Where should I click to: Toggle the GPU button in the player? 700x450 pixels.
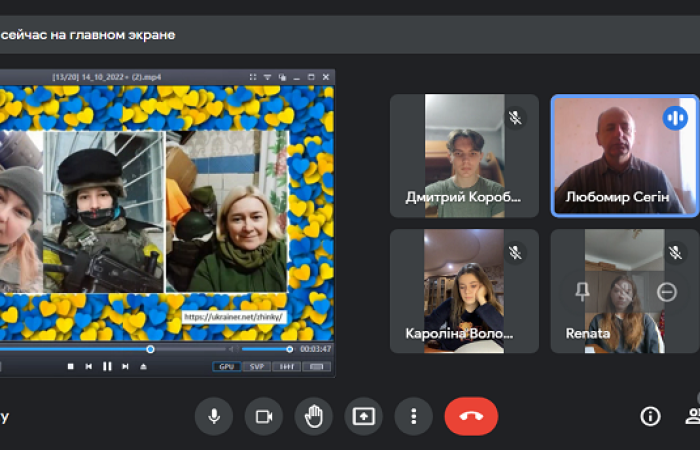(x=226, y=367)
